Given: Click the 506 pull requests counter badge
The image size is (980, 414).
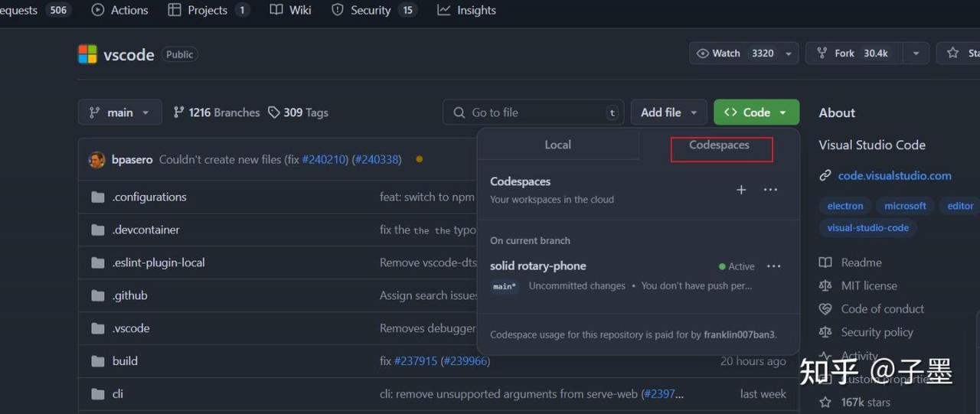Looking at the screenshot, I should coord(58,10).
